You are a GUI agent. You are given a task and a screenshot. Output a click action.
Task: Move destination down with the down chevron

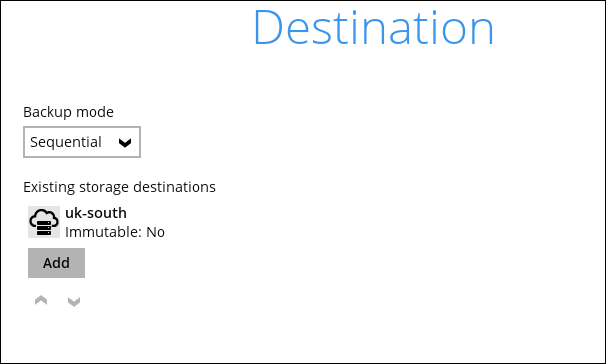click(x=74, y=301)
